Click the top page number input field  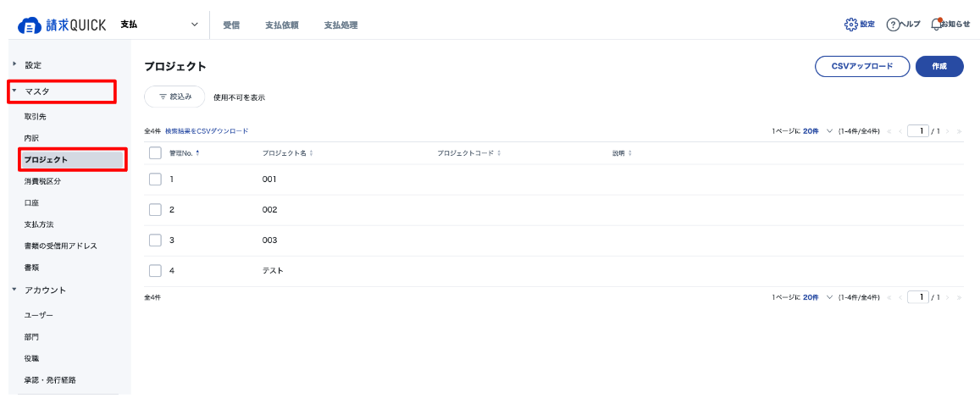918,131
